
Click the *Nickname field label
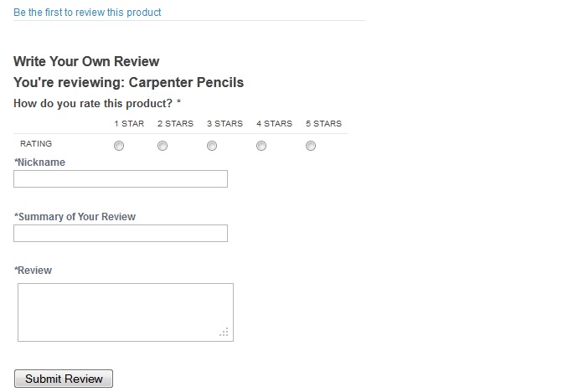point(39,162)
